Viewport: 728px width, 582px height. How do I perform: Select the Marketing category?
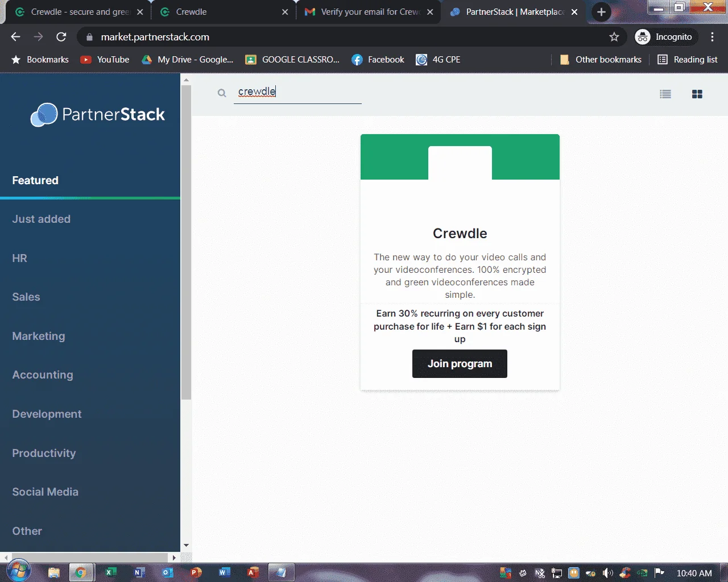(x=39, y=336)
